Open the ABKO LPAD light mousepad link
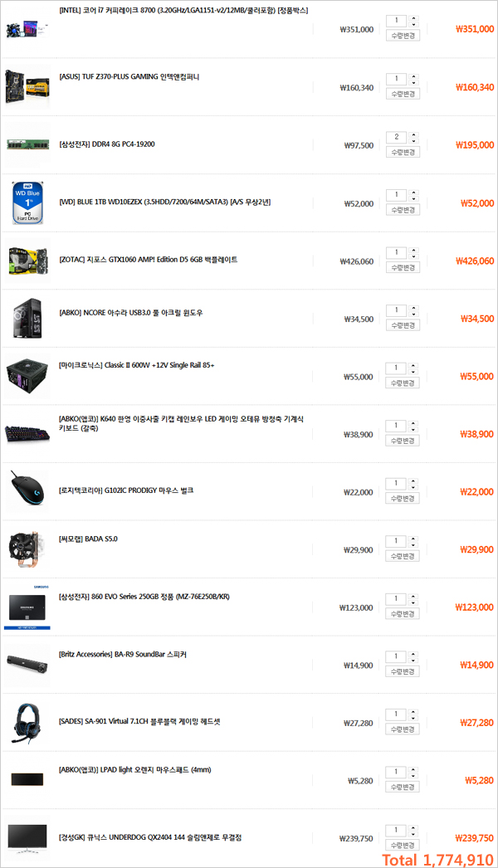 click(134, 769)
